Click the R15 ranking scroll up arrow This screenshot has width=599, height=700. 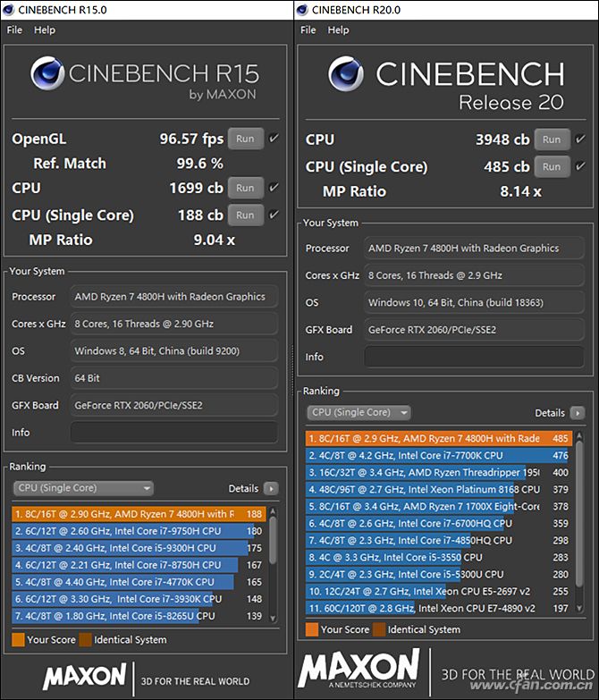(274, 511)
